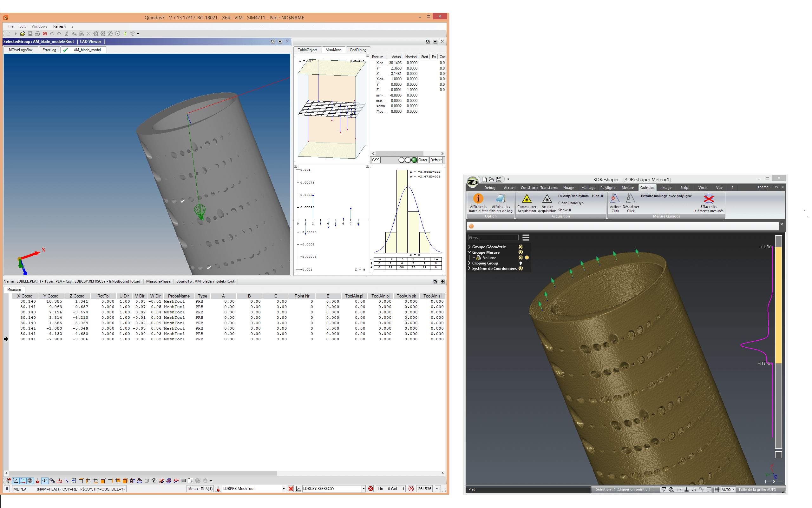Open VisuMeas tab in Quindos

[x=334, y=50]
